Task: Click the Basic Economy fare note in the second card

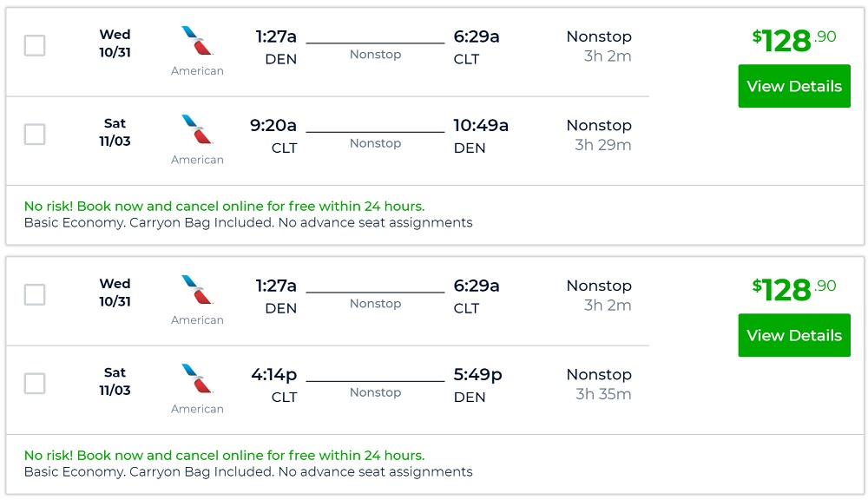Action: point(248,472)
